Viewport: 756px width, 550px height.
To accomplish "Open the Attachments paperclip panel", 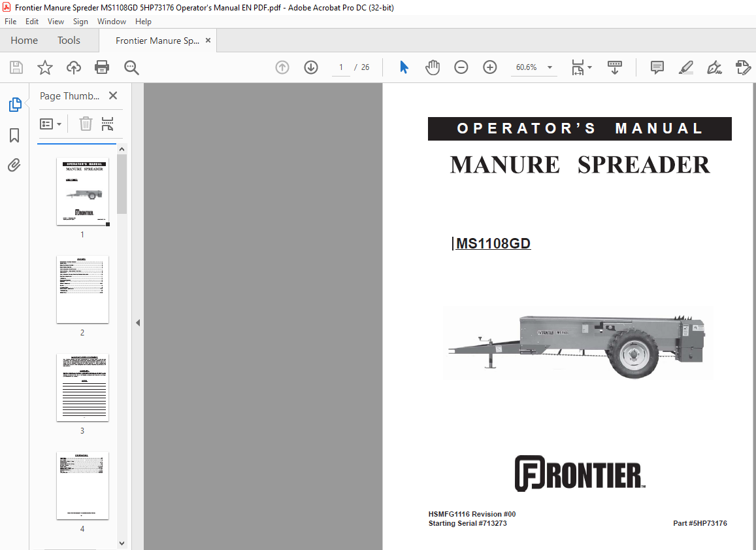I will [14, 165].
